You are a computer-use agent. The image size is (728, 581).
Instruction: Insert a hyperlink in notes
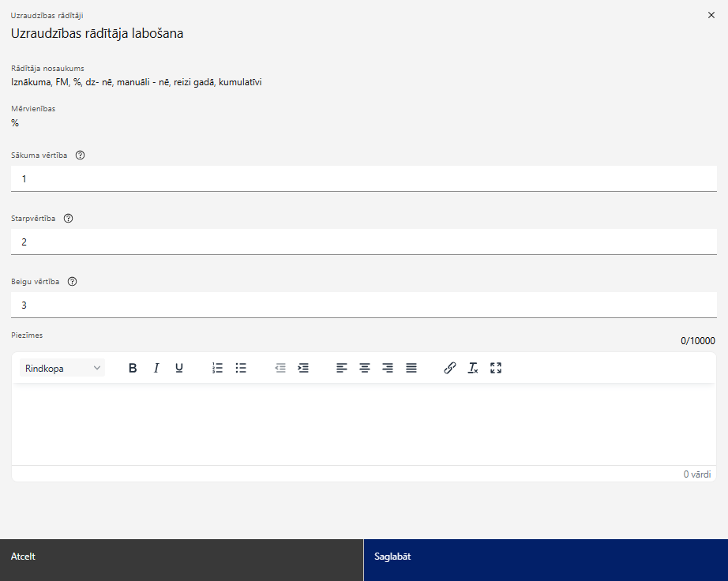(449, 368)
